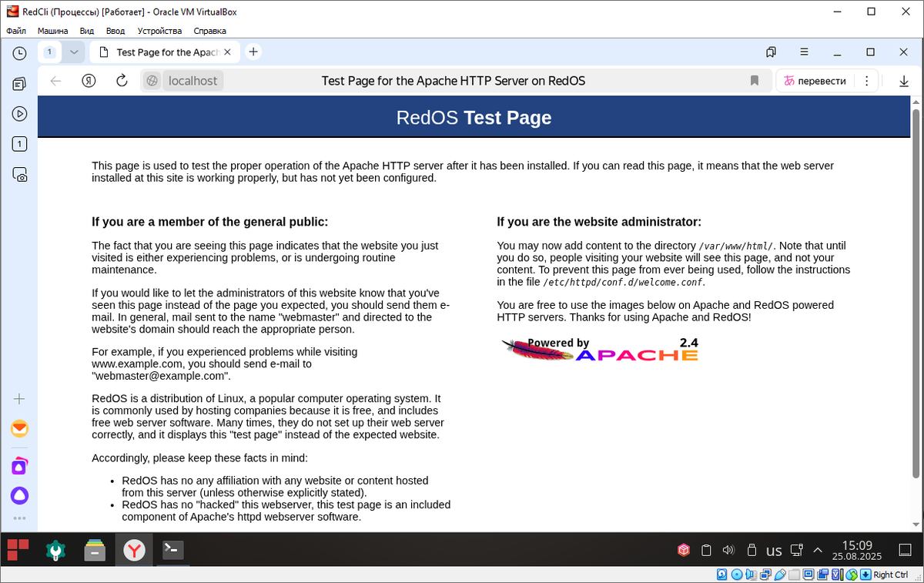Screen dimensions: 924x583
Task: Click VirtualBox recording status icon
Action: 822,575
